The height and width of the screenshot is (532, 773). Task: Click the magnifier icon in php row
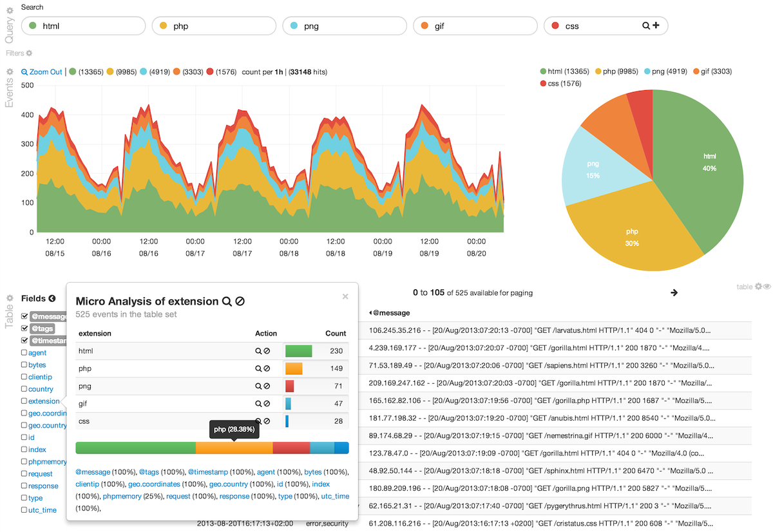pyautogui.click(x=258, y=368)
